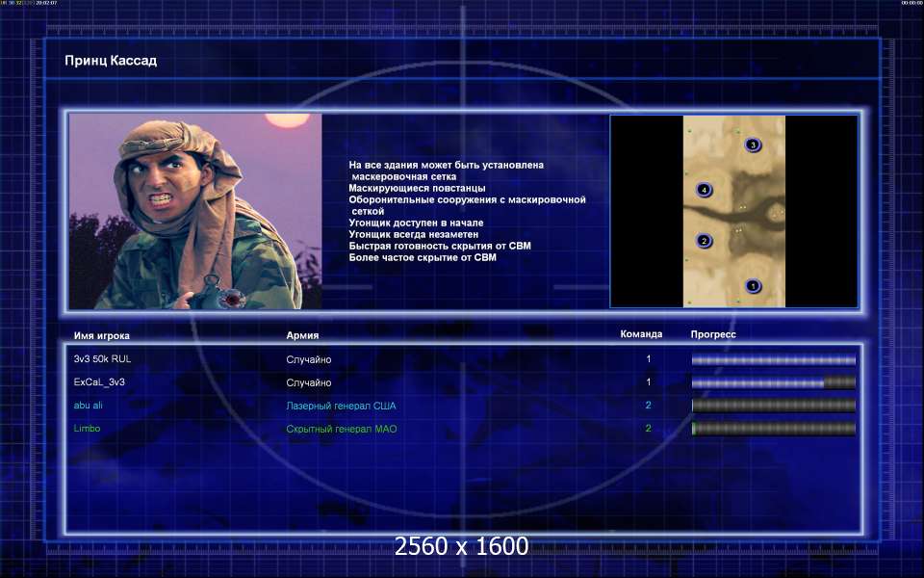924x578 pixels.
Task: Click start position marker 4 on the map
Action: (704, 190)
